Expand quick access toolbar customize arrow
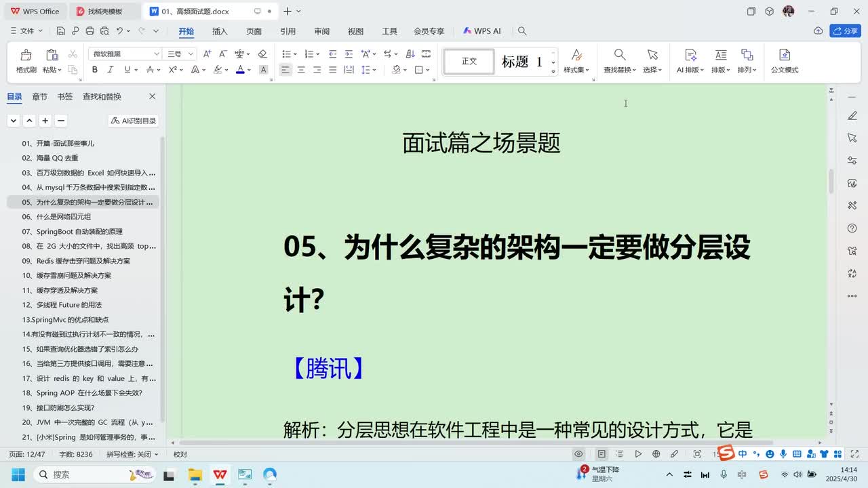 tap(155, 31)
